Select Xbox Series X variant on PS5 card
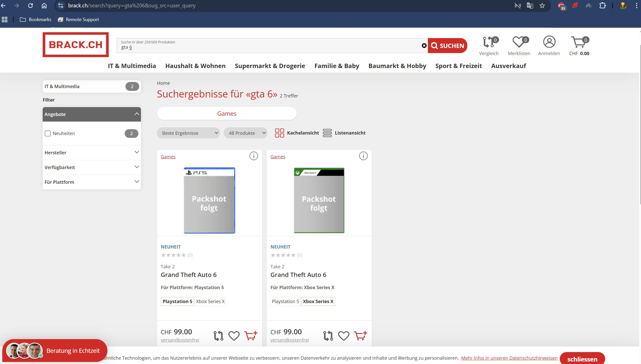This screenshot has height=364, width=641. pyautogui.click(x=210, y=301)
